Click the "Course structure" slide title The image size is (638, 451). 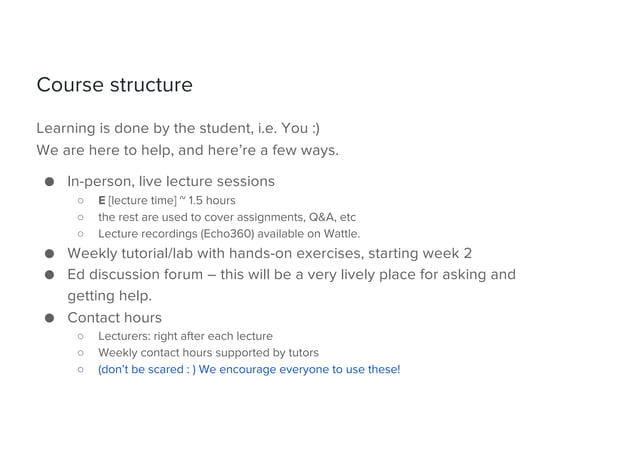coord(114,85)
